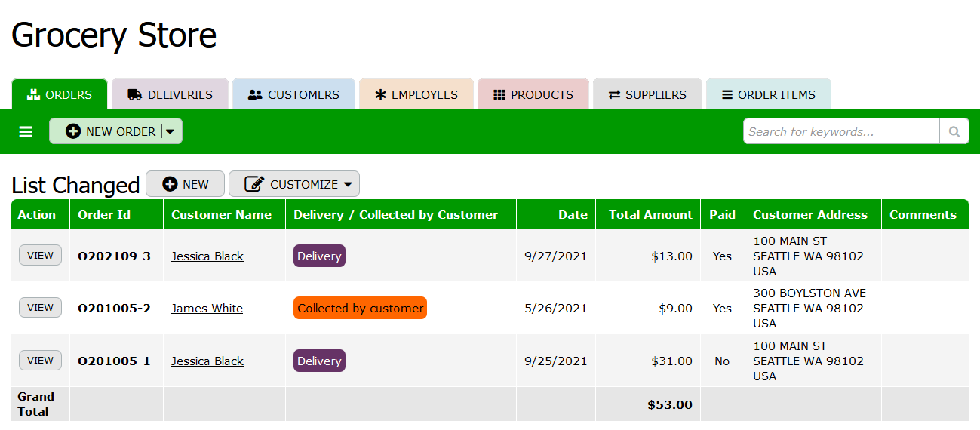Click the New button beside List Changed
Screen dimensions: 980x430
(185, 184)
